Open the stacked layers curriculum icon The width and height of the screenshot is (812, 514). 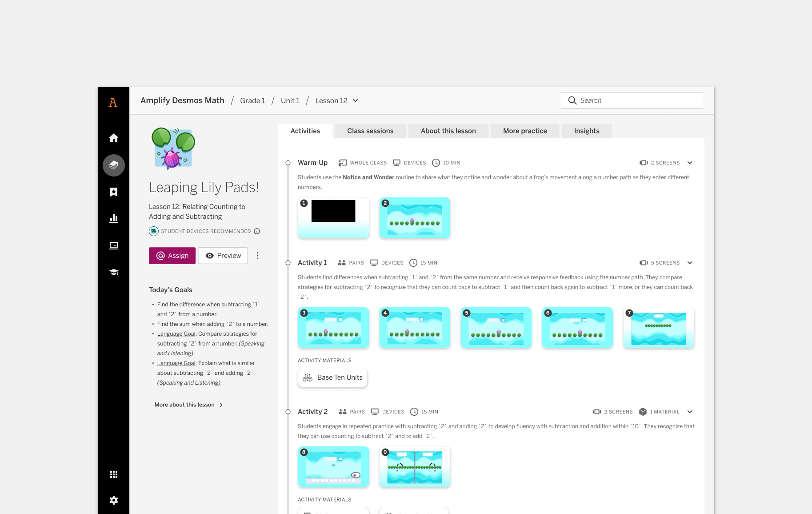pos(114,165)
